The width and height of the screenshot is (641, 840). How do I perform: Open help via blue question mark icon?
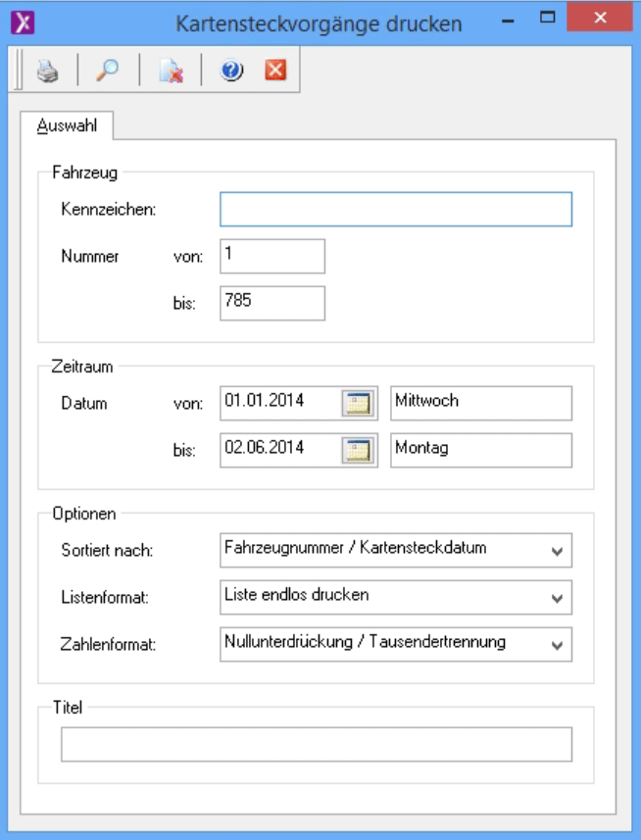pos(231,72)
